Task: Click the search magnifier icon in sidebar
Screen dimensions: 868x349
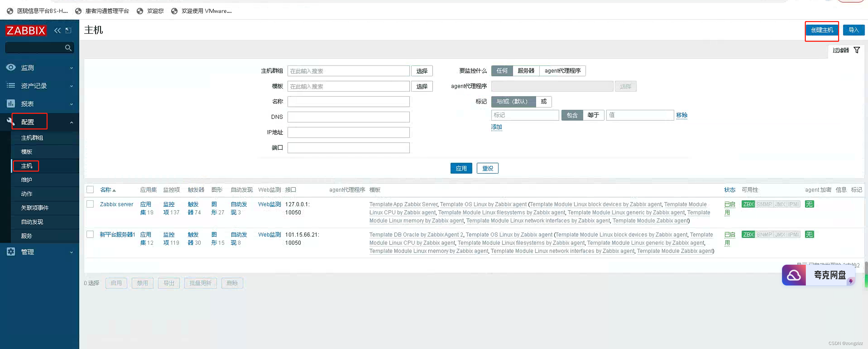Action: pos(68,48)
